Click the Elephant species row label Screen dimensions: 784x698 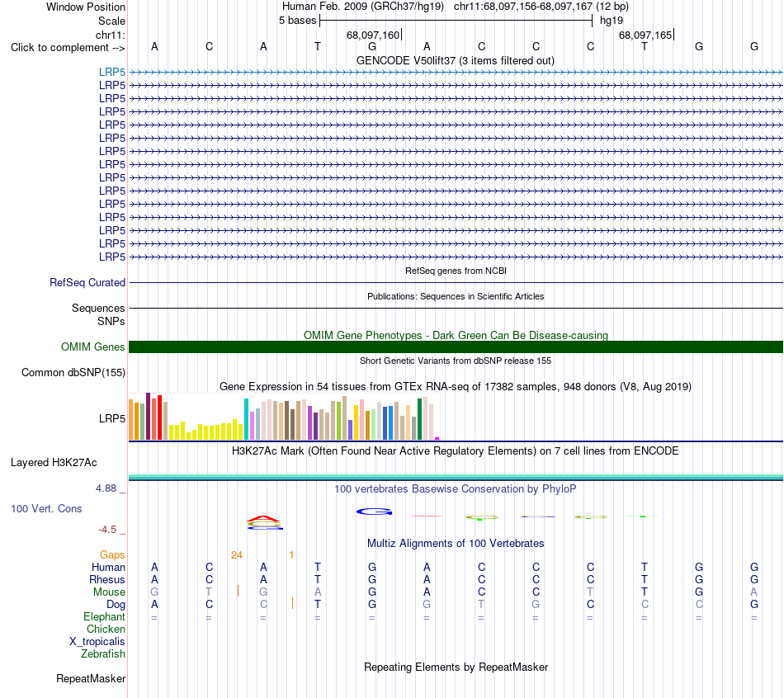click(105, 616)
